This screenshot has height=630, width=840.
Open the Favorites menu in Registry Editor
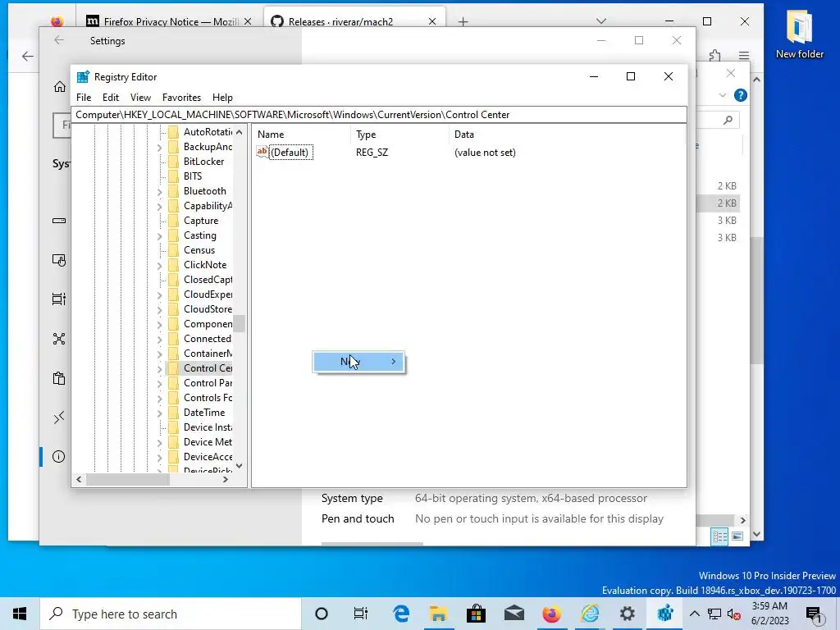point(181,98)
